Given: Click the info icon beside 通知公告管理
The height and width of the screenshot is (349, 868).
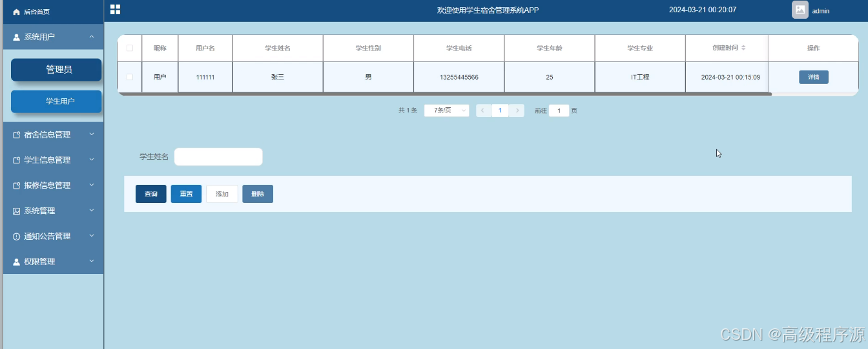Looking at the screenshot, I should click(x=17, y=237).
